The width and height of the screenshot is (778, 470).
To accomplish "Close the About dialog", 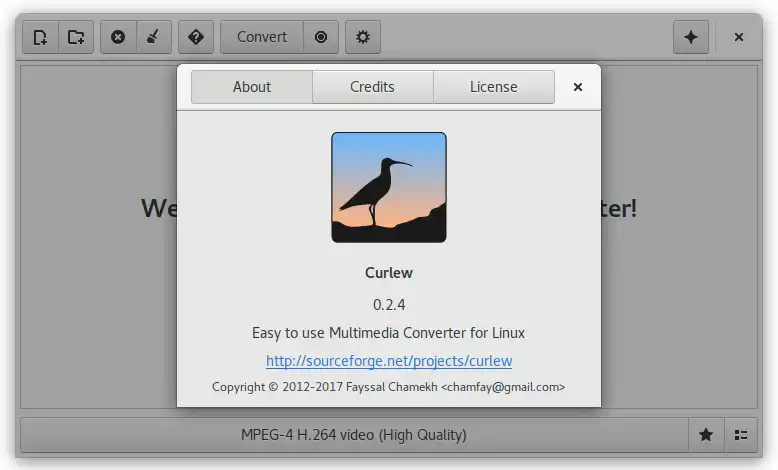I will [578, 87].
